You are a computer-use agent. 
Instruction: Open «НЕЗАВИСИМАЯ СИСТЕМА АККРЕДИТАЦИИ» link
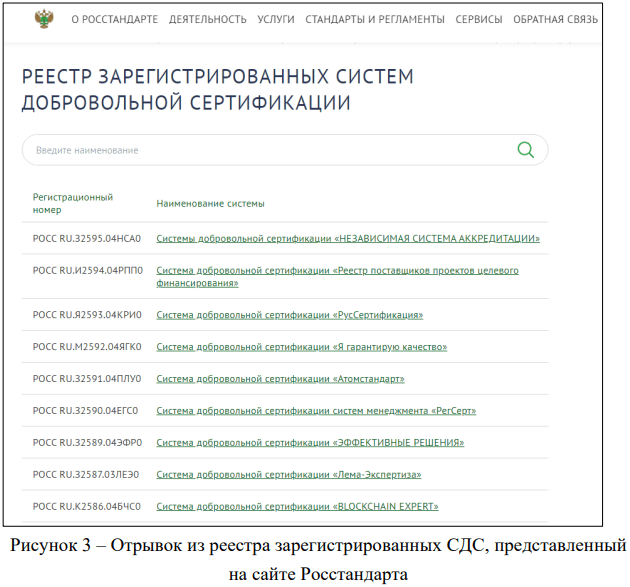point(348,238)
